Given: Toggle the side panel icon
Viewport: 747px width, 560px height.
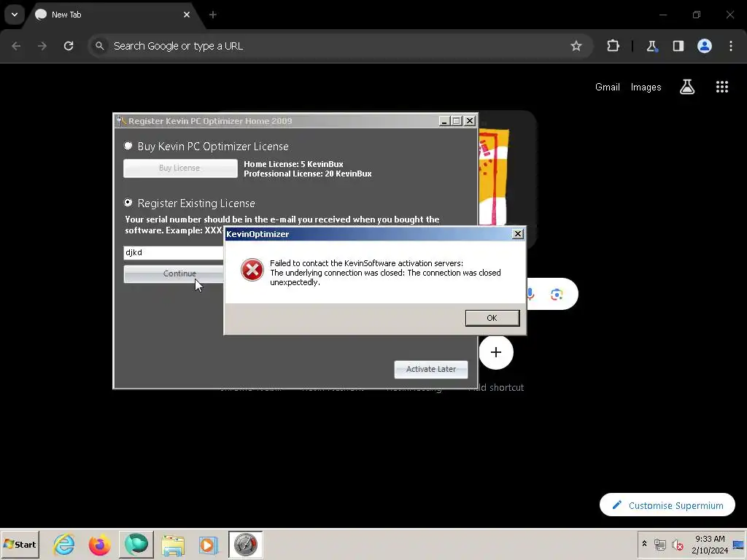Looking at the screenshot, I should (678, 46).
